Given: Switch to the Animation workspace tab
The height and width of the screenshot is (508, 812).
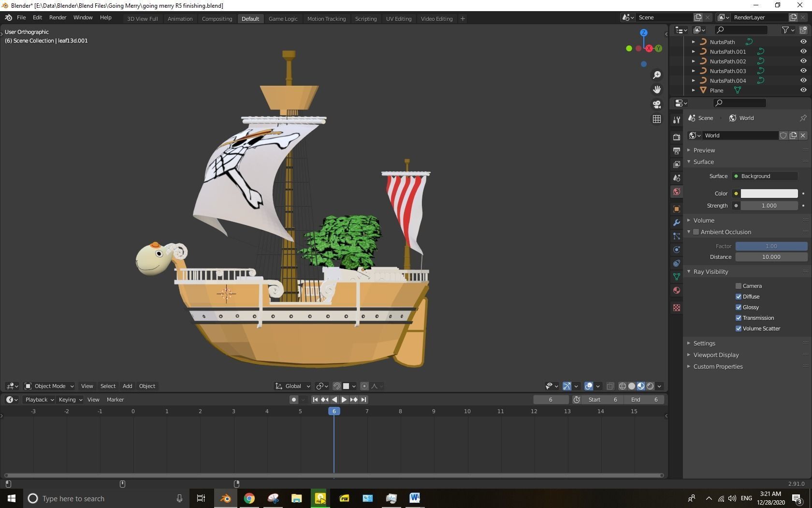Looking at the screenshot, I should click(180, 19).
